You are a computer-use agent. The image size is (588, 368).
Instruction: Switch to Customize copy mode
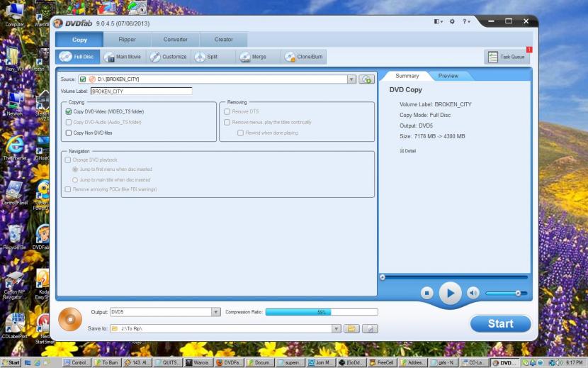(169, 57)
